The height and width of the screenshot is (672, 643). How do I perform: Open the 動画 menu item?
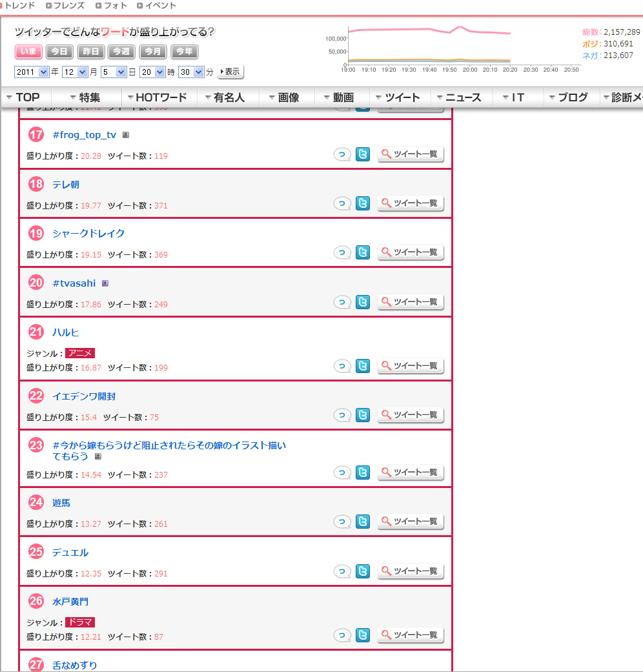click(339, 97)
